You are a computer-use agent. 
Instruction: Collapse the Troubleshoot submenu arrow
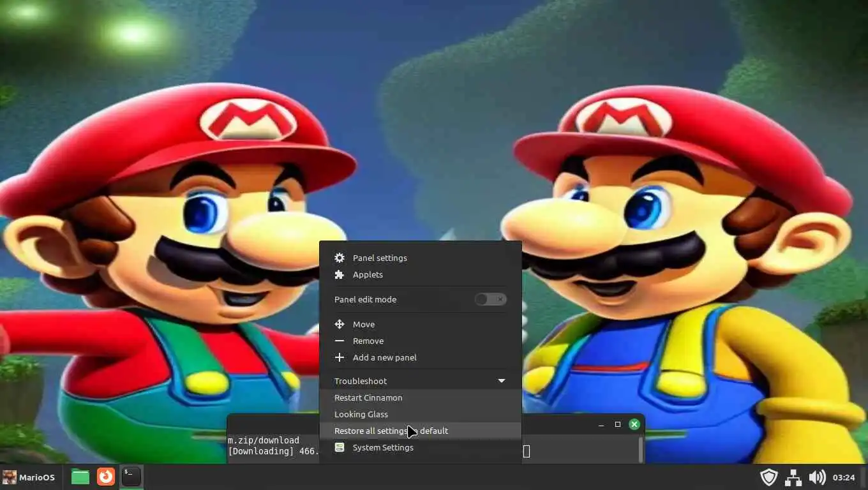pyautogui.click(x=502, y=381)
